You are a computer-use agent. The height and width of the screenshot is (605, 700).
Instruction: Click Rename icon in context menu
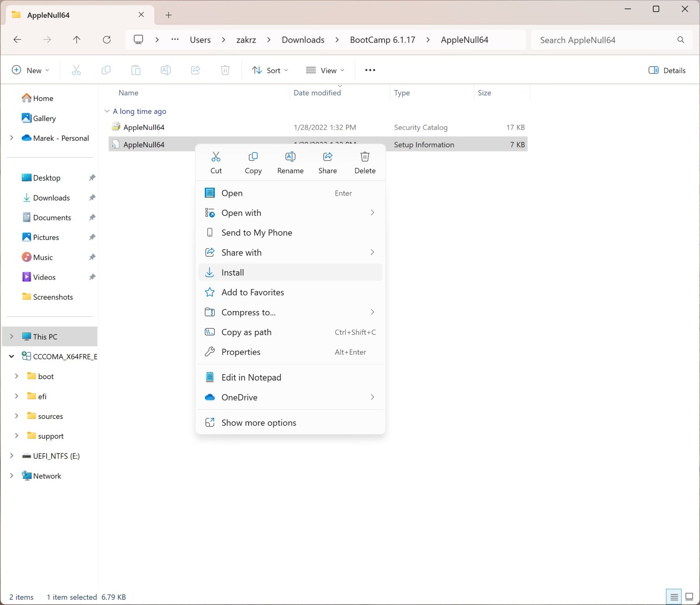pyautogui.click(x=290, y=157)
